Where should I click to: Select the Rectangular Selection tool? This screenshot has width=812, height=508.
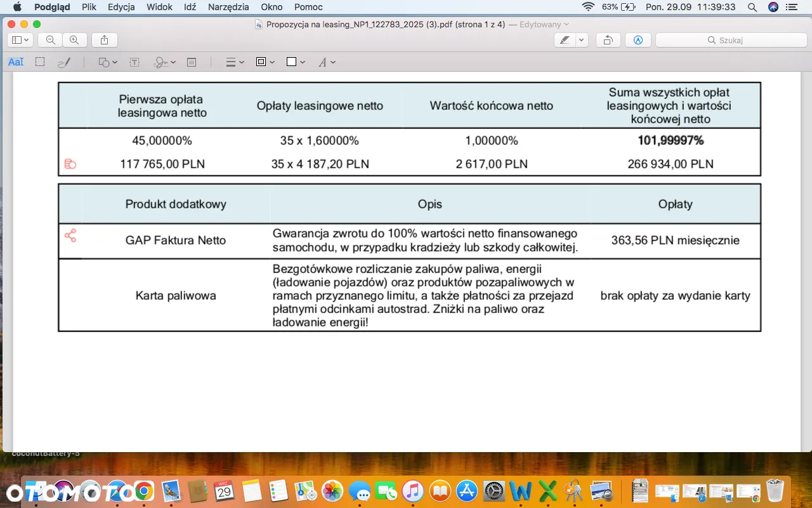click(x=40, y=62)
